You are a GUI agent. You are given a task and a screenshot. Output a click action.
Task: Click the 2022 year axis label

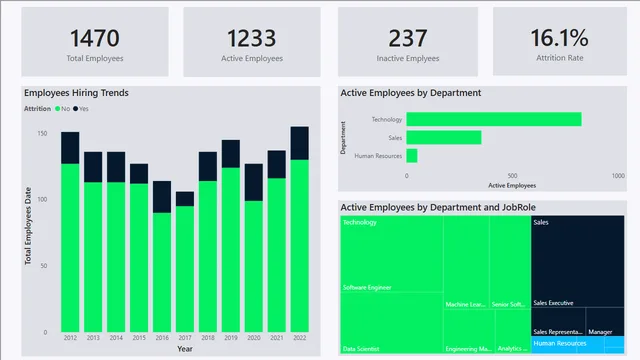coord(300,338)
